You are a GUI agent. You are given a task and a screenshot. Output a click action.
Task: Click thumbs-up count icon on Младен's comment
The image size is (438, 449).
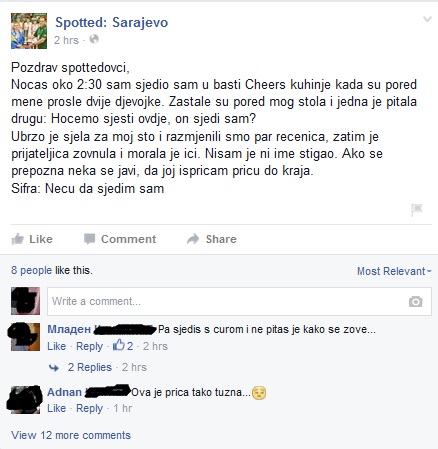click(x=118, y=345)
